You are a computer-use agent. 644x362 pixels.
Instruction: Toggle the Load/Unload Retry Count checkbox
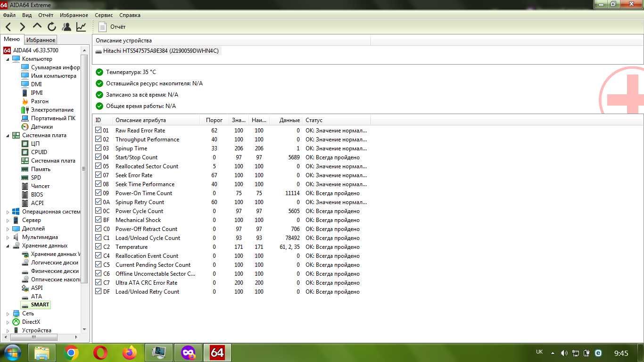98,291
